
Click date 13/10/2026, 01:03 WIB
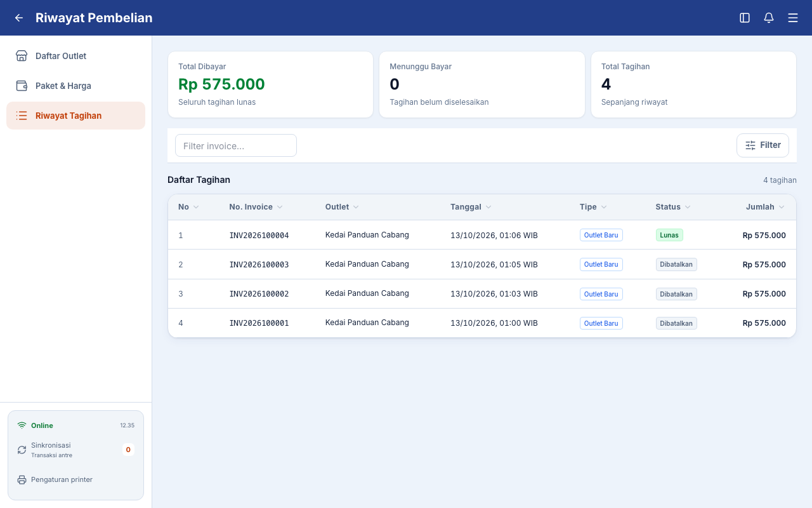(494, 294)
